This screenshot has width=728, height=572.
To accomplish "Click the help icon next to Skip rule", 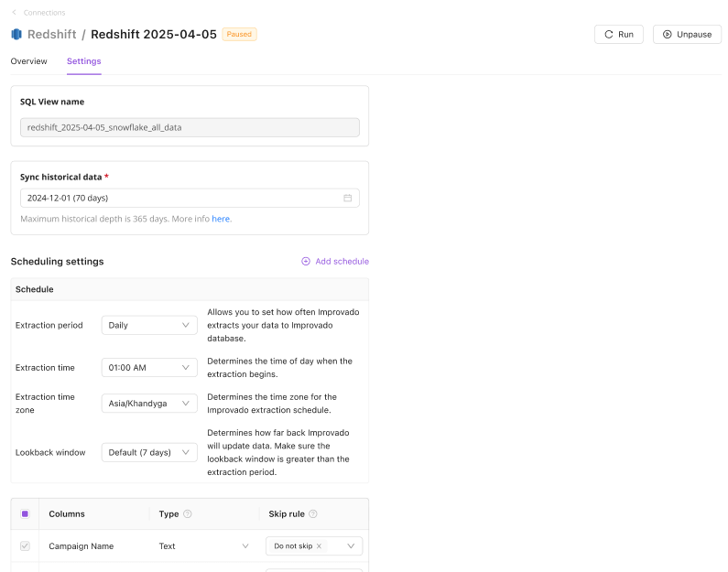I will (313, 514).
